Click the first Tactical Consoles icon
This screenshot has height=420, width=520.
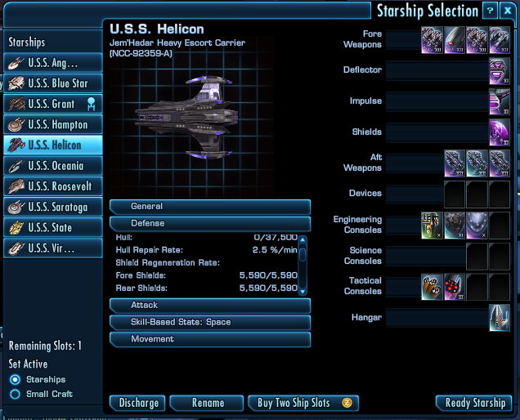[x=432, y=287]
